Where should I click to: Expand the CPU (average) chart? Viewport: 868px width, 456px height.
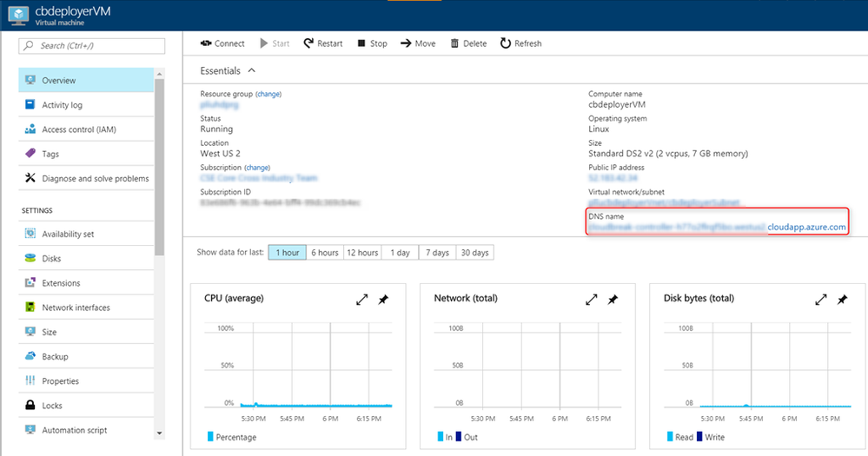(362, 300)
